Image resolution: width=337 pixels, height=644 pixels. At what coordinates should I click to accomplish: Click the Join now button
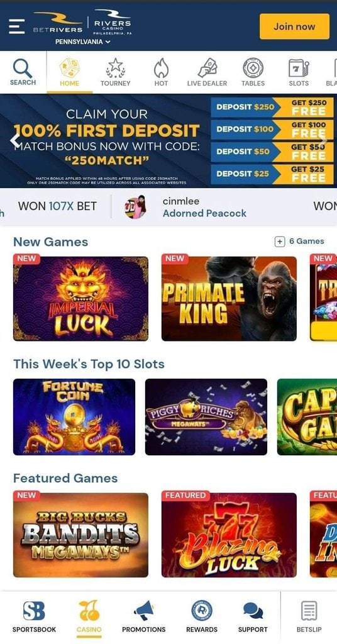pyautogui.click(x=294, y=26)
